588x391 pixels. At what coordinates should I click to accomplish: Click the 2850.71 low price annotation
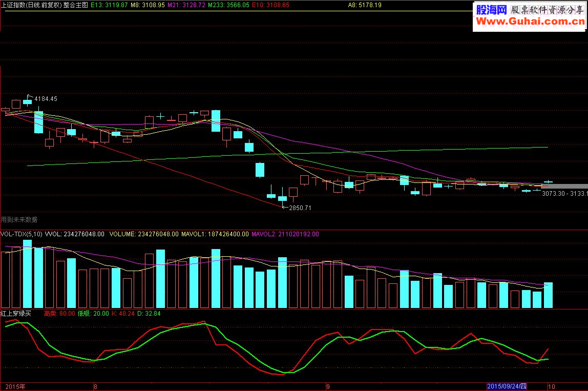(300, 208)
